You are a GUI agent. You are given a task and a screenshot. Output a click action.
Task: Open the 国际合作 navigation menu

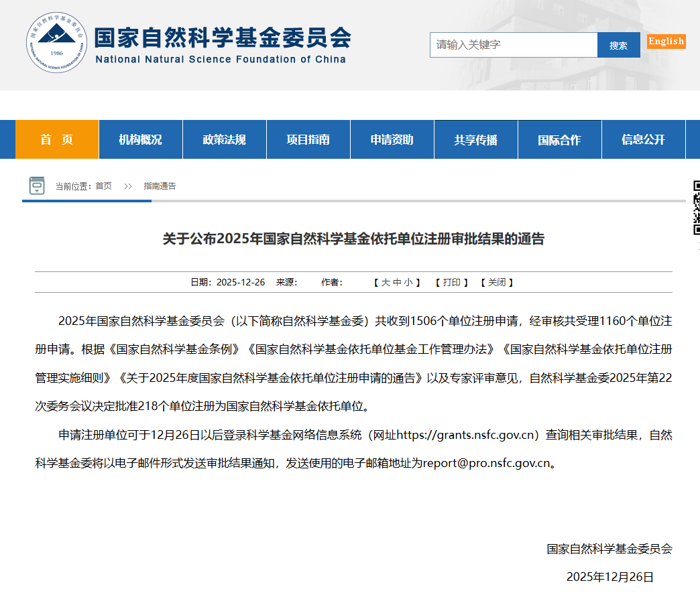559,139
